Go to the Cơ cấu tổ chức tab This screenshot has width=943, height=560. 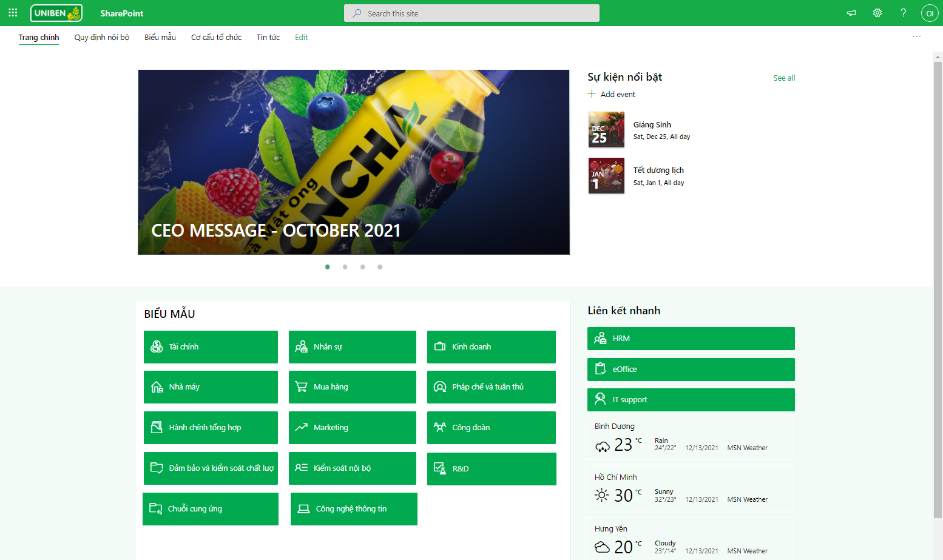tap(216, 38)
